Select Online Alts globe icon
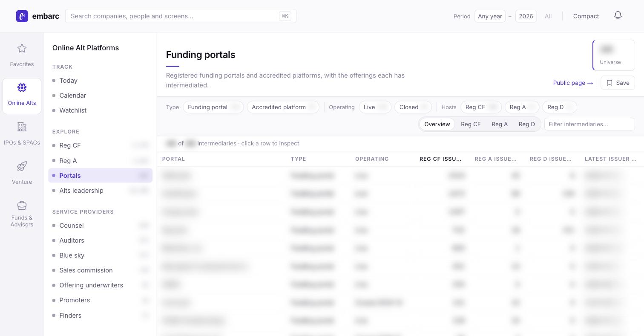Image resolution: width=644 pixels, height=336 pixels. [x=22, y=88]
